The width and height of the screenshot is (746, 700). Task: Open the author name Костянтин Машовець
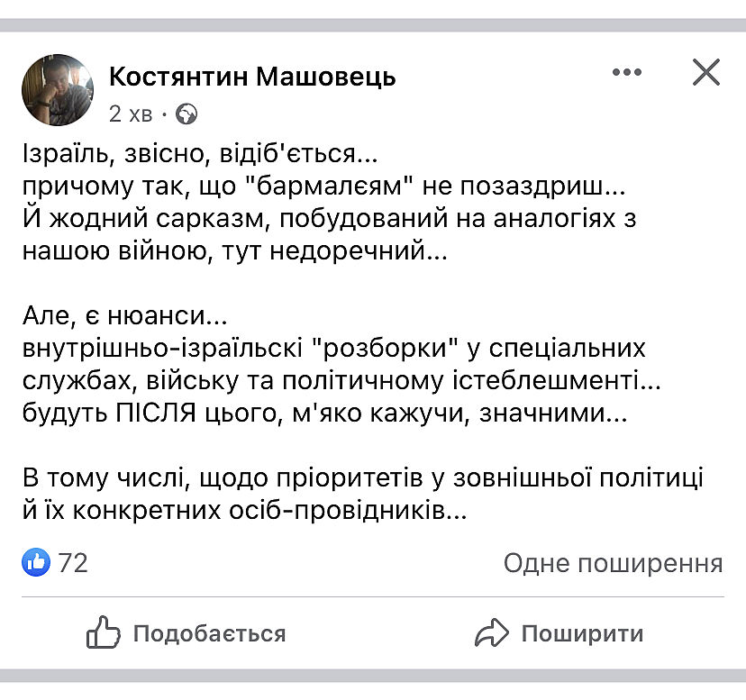[x=252, y=77]
